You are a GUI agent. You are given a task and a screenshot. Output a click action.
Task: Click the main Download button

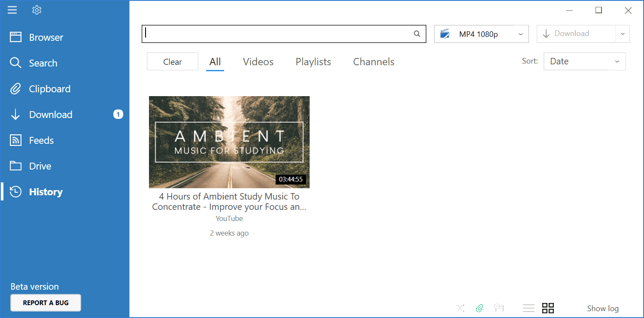point(576,34)
